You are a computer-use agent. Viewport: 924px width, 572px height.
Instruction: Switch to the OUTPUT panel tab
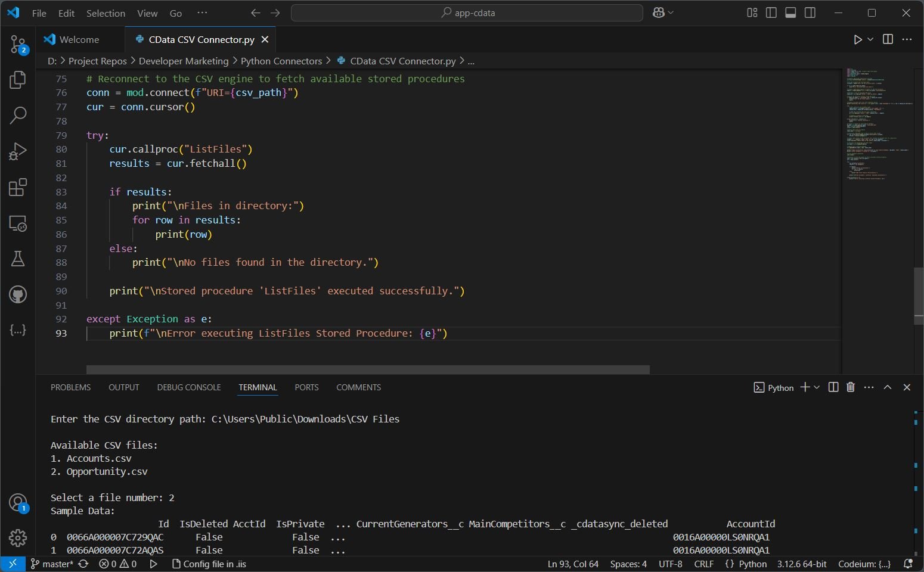[x=124, y=387]
